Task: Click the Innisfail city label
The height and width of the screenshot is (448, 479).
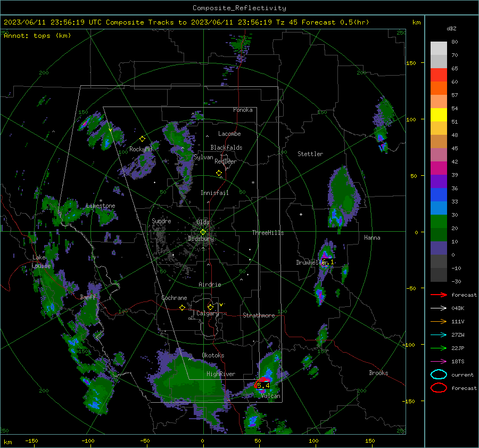Action: tap(214, 193)
